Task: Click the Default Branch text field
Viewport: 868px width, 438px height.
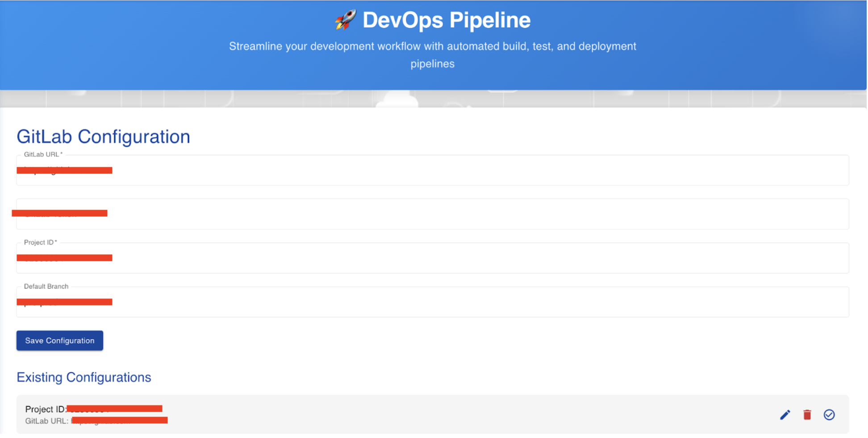Action: 268,302
